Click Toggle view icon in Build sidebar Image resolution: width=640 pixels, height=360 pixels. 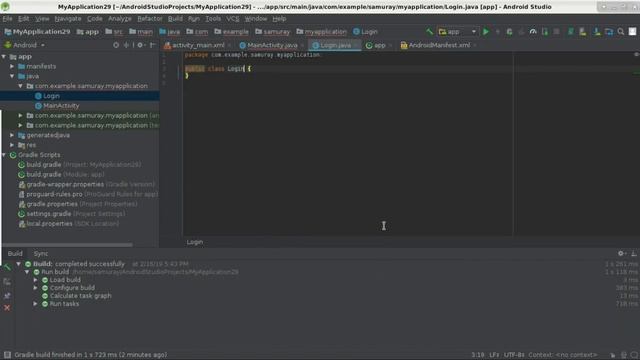(7, 282)
